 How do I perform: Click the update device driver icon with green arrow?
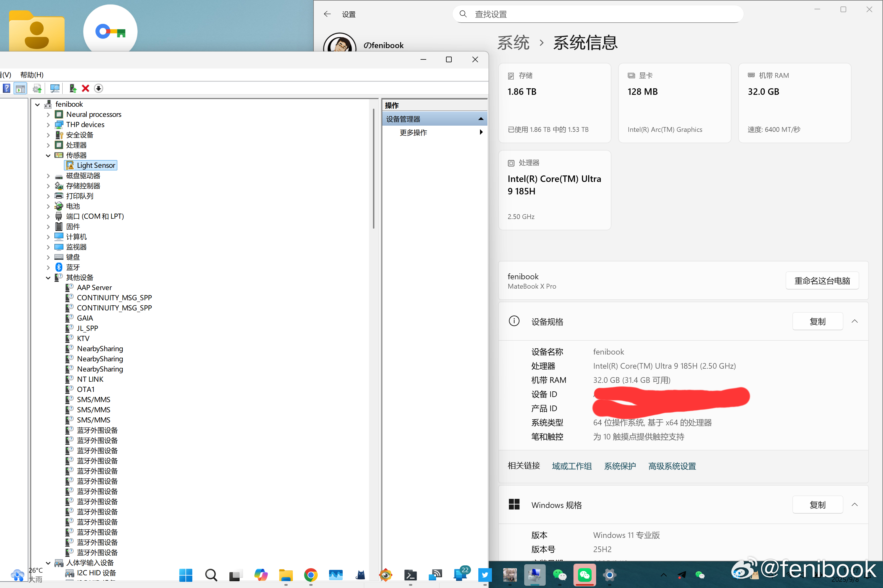coord(73,89)
